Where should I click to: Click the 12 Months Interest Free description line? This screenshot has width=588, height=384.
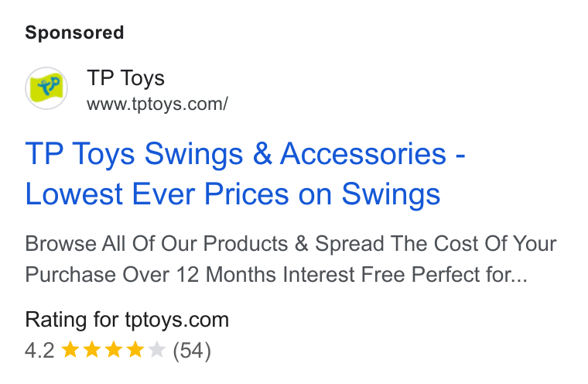click(276, 274)
